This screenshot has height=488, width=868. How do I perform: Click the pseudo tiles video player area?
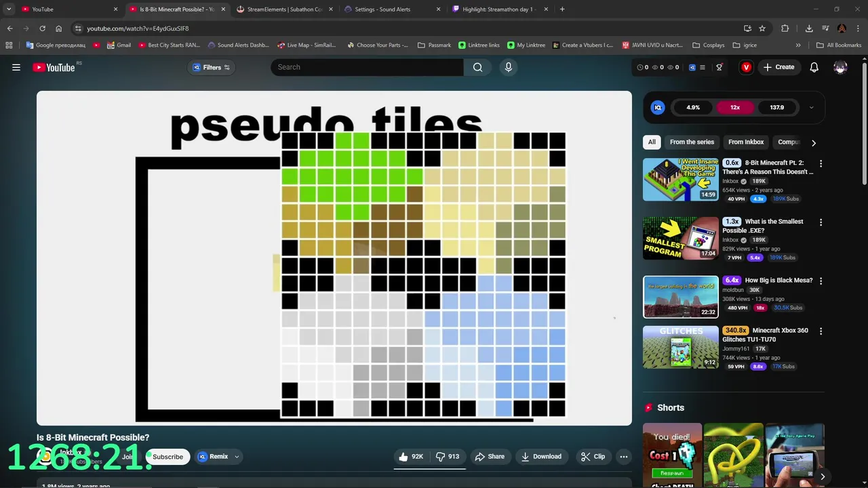pos(334,258)
